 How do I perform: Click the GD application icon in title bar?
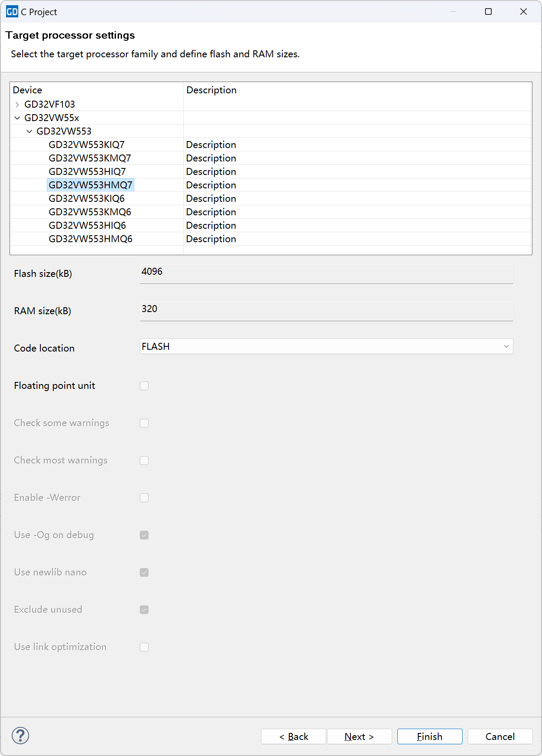tap(12, 12)
